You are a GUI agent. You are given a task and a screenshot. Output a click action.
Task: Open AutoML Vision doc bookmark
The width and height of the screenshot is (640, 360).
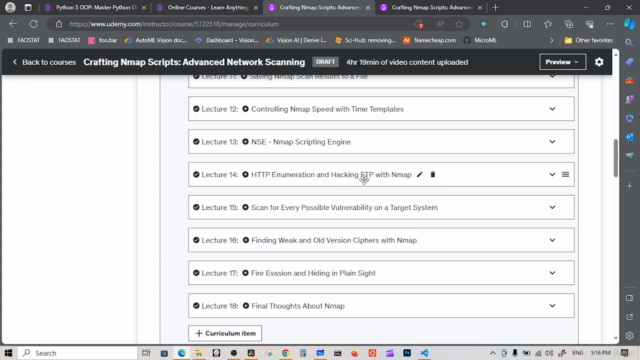(x=156, y=40)
